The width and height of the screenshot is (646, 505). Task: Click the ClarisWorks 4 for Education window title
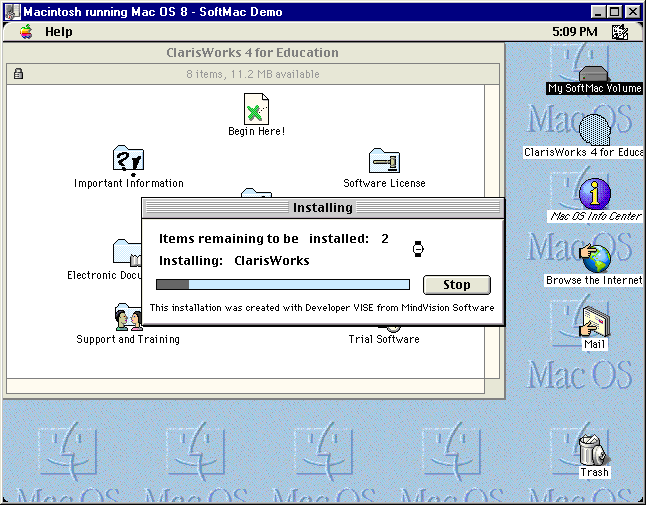tap(252, 53)
